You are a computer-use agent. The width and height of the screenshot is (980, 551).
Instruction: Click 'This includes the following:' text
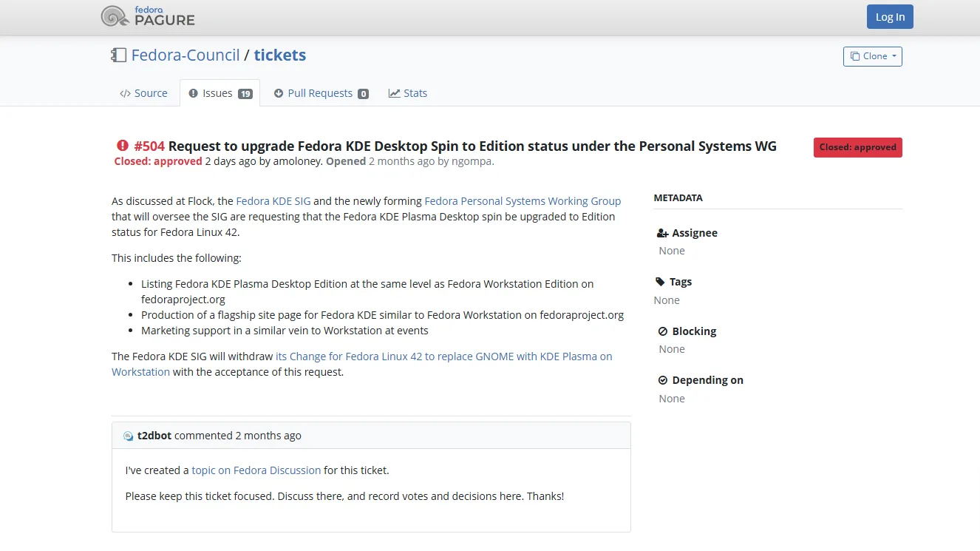coord(177,258)
